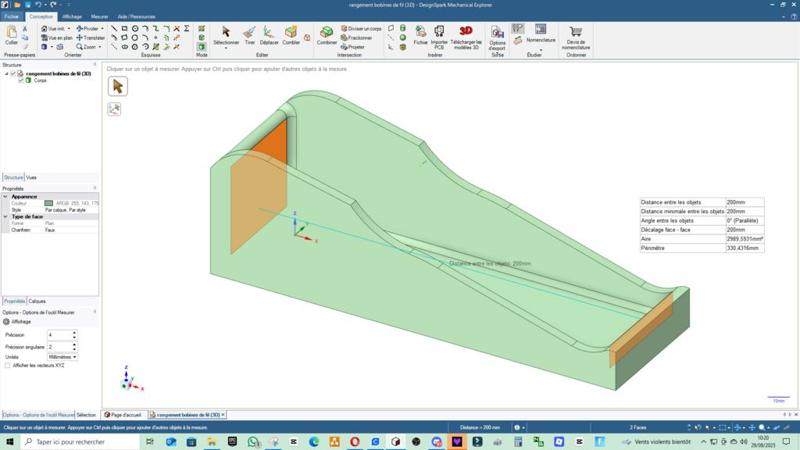Image resolution: width=800 pixels, height=450 pixels.
Task: Click the Fractionner tool
Action: 356,38
